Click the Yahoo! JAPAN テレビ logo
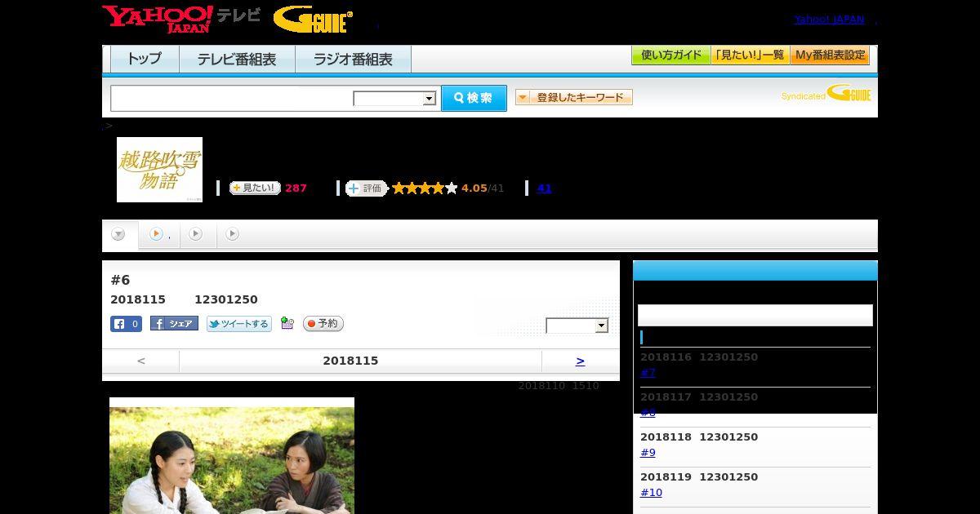The height and width of the screenshot is (514, 980). click(181, 19)
